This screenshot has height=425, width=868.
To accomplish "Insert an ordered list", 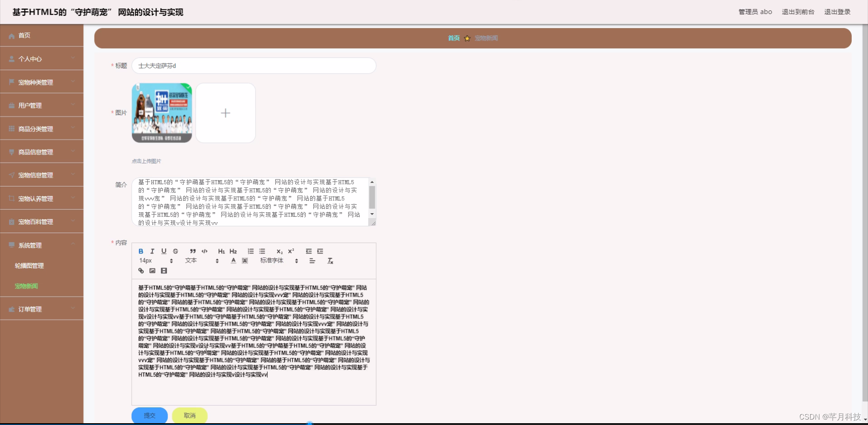I will coord(250,251).
